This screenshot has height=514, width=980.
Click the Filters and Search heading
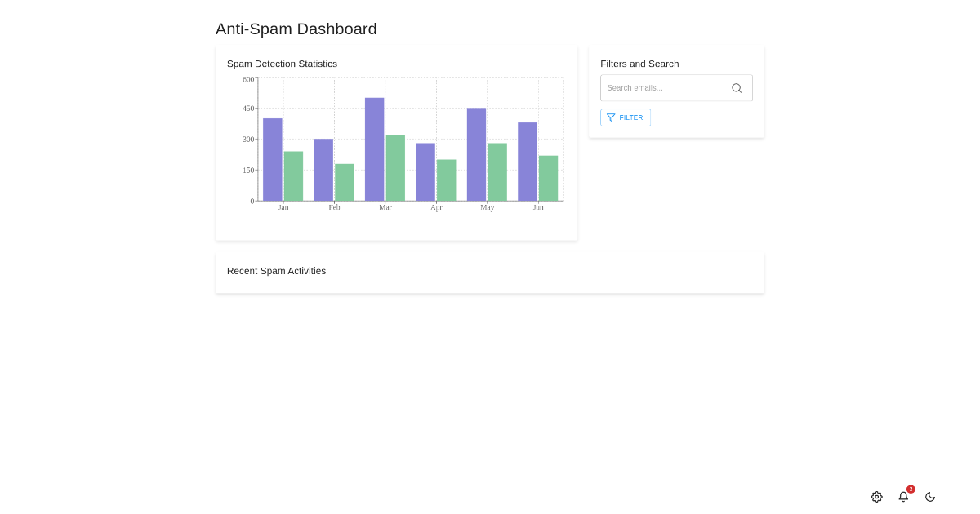(639, 64)
